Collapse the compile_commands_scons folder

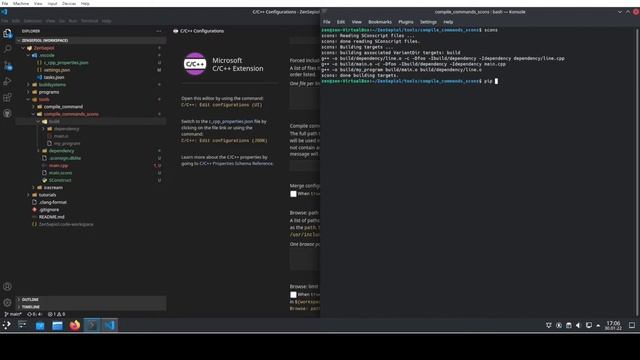71,114
